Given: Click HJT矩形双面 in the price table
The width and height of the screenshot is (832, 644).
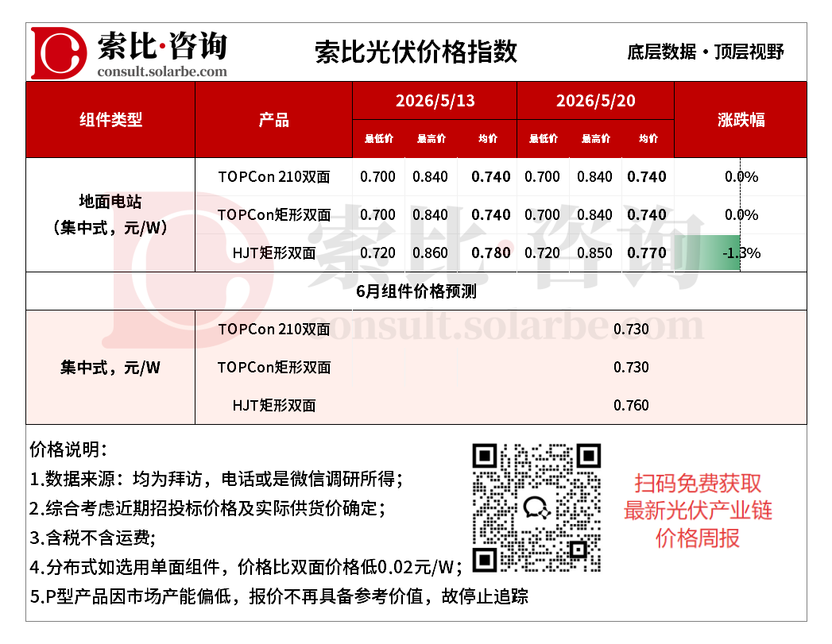Looking at the screenshot, I should click(274, 253).
